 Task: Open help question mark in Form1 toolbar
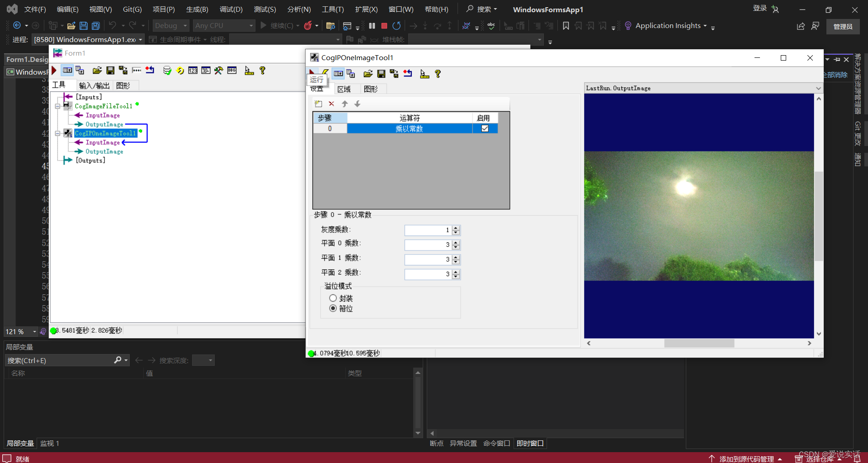coord(262,71)
